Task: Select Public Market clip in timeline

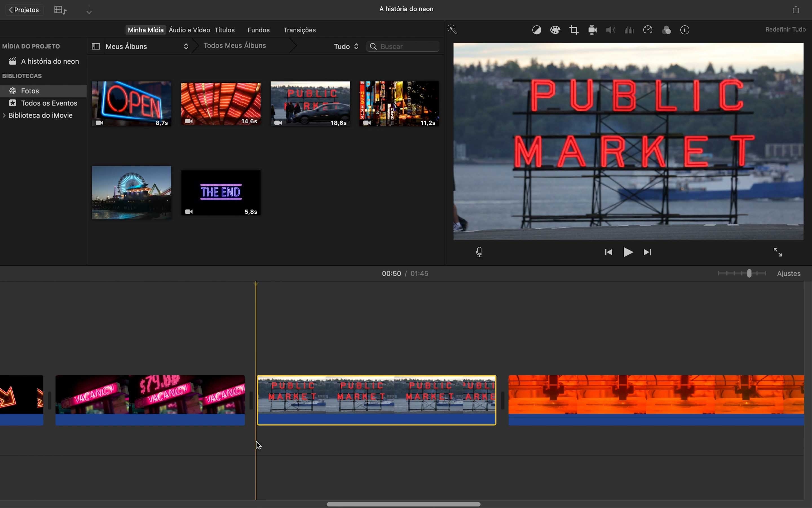Action: point(376,400)
